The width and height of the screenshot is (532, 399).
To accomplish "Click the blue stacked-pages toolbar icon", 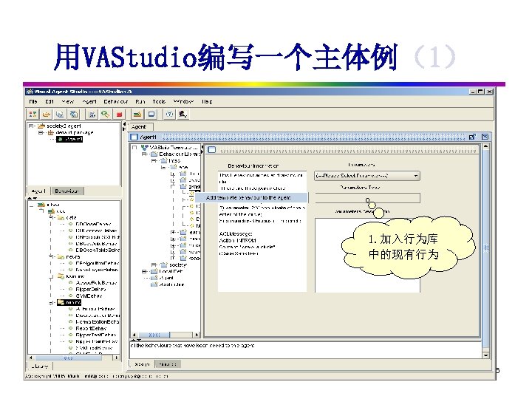I will pos(74,115).
